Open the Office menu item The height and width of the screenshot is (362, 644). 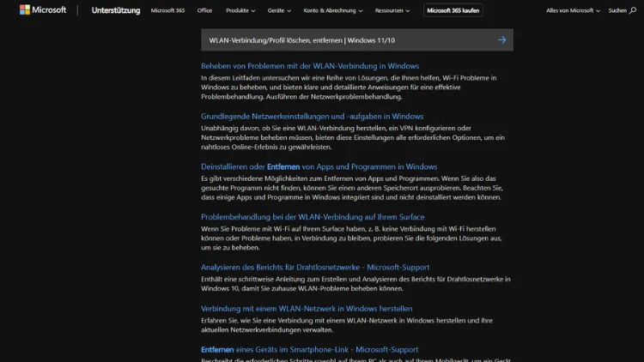(x=204, y=10)
